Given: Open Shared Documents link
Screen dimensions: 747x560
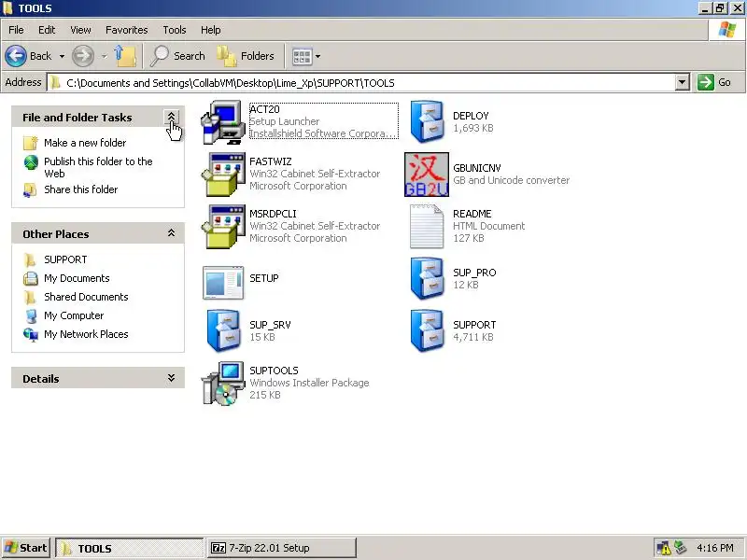Looking at the screenshot, I should click(86, 297).
